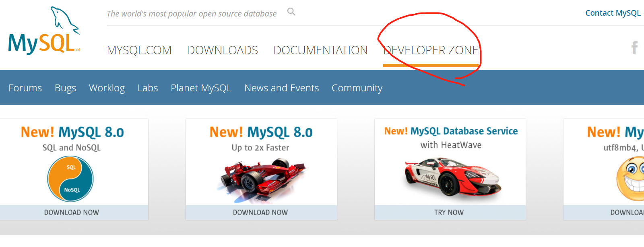Screen dimensions: 644x247
Task: Click DOWNLOAD NOW under SQL and NoSQL
Action: (x=72, y=212)
